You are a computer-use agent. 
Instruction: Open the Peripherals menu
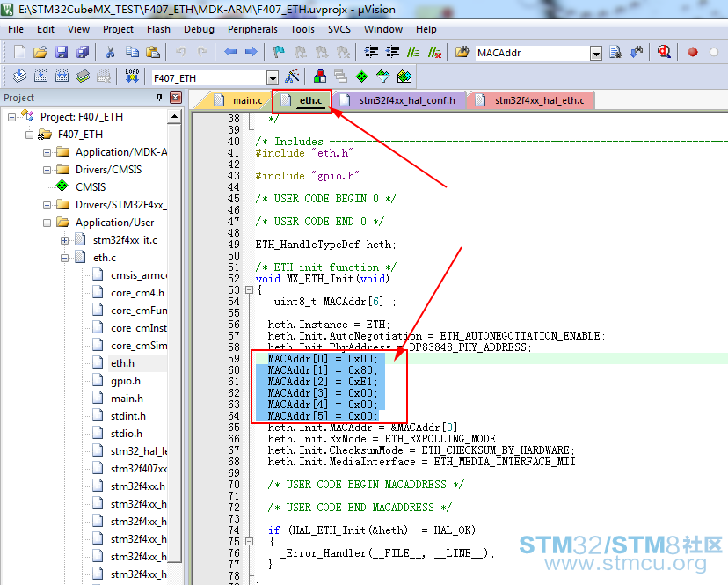coord(252,29)
